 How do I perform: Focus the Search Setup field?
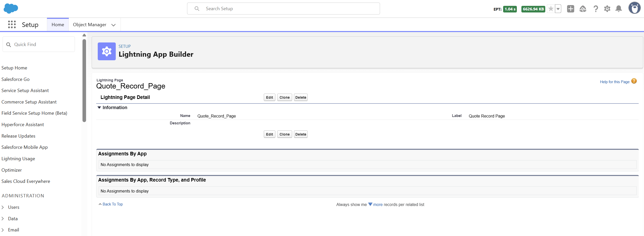point(283,9)
